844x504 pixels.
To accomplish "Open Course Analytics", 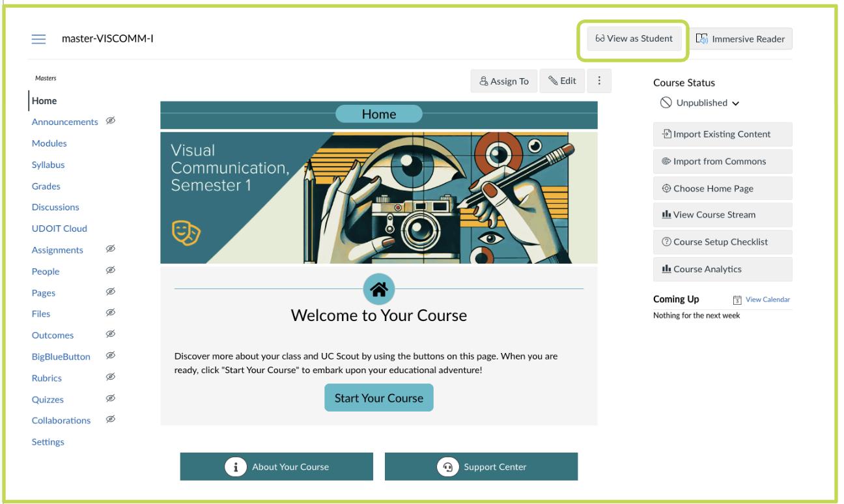I will coord(723,269).
